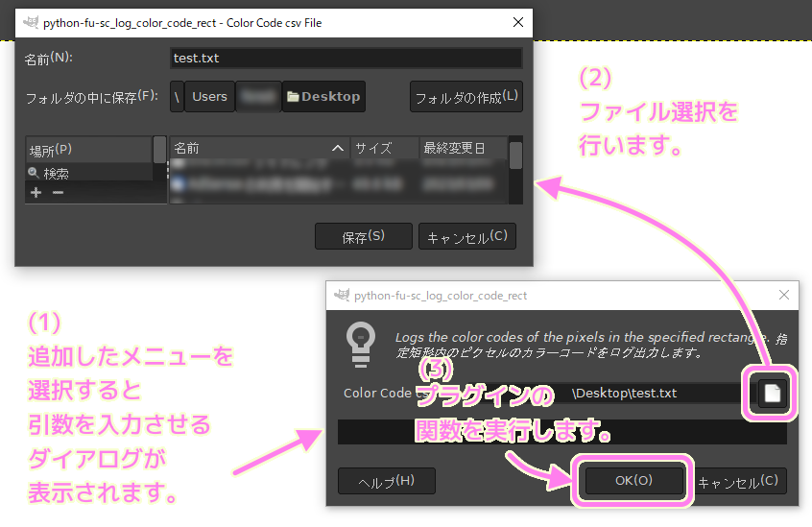
Task: Click the plus icon to add a bookmark
Action: click(x=36, y=192)
